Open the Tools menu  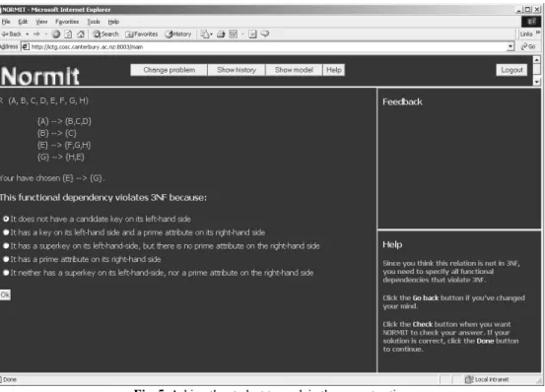94,22
